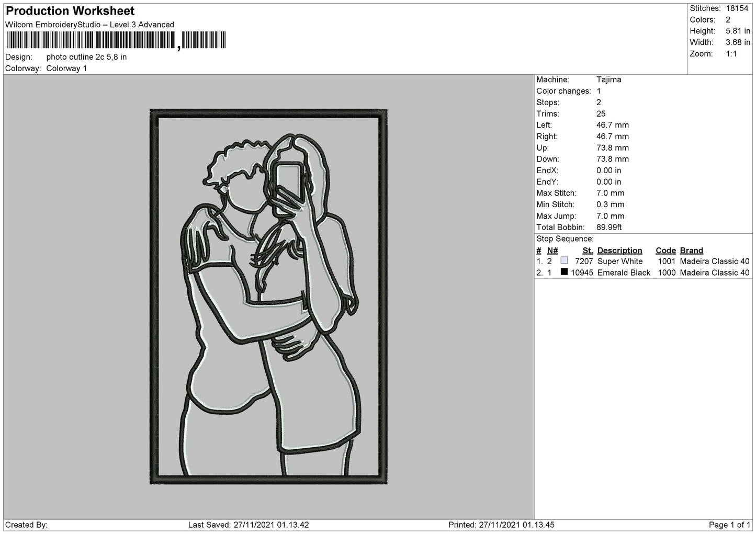Screen dimensions: 756x534
Task: Click the Machine value 'Tajima'
Action: [608, 80]
